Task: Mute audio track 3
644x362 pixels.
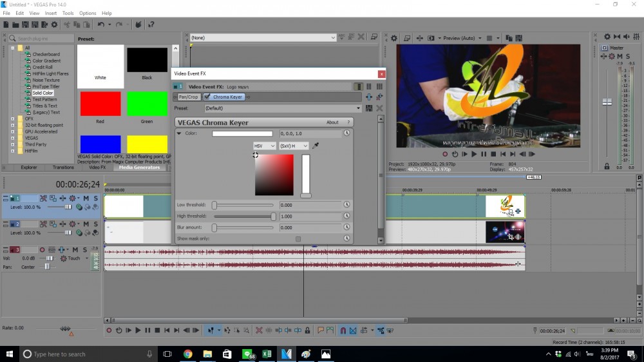Action: tap(75, 249)
